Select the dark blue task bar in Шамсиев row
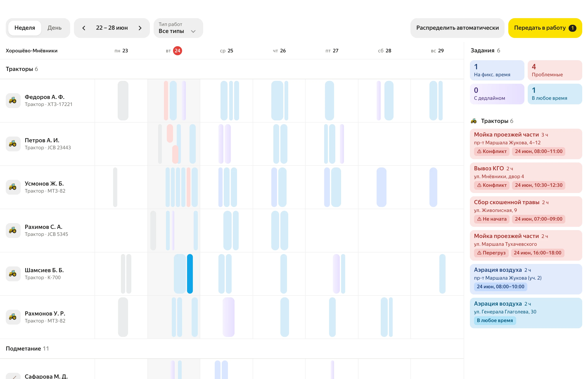 (x=190, y=274)
